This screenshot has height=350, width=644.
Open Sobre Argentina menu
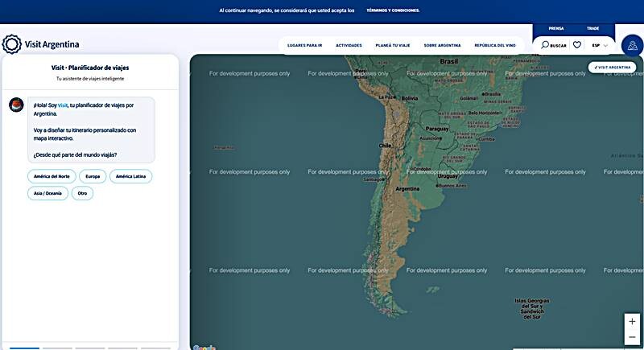click(x=442, y=46)
